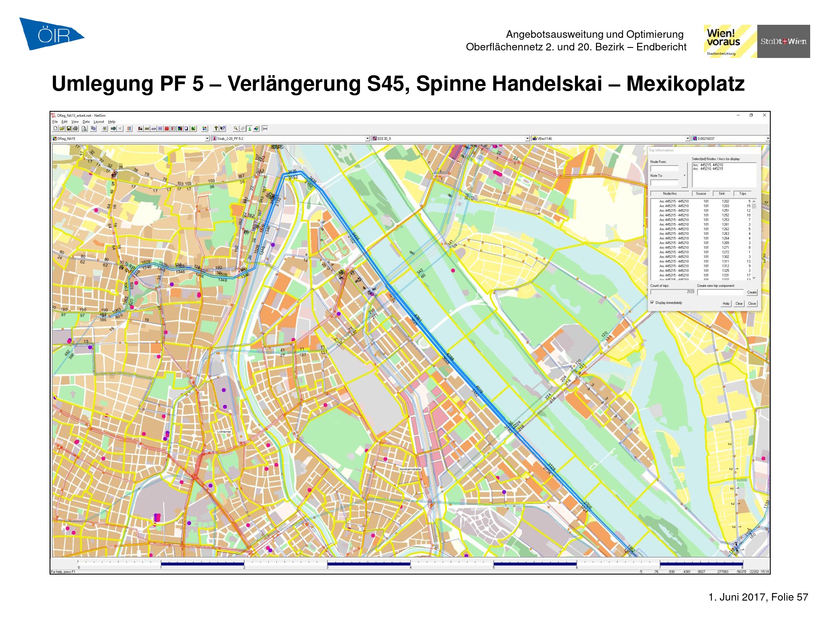Click the orange pause bars icon
This screenshot has width=840, height=630.
coord(129,129)
